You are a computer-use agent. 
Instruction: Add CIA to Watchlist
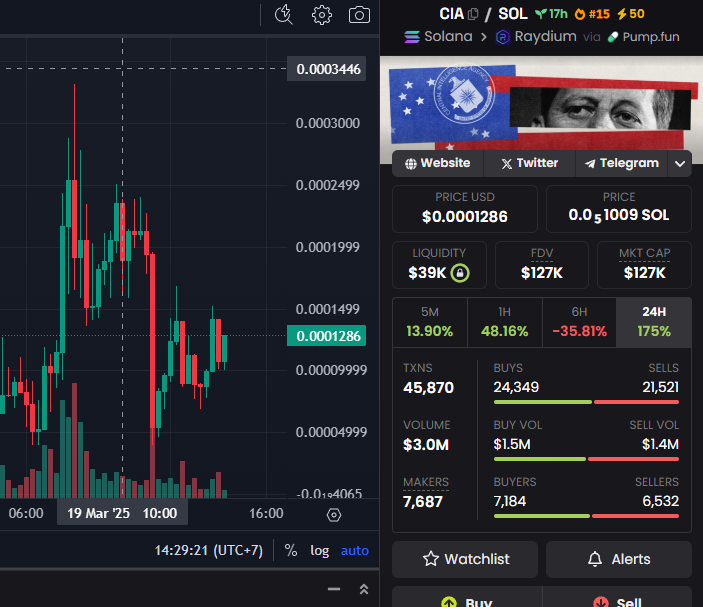coord(465,559)
